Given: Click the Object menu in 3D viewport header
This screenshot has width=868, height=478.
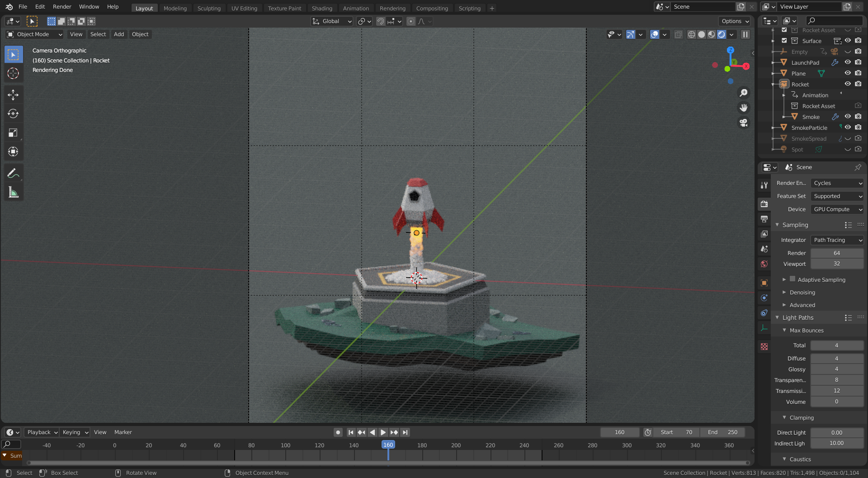Looking at the screenshot, I should tap(140, 34).
